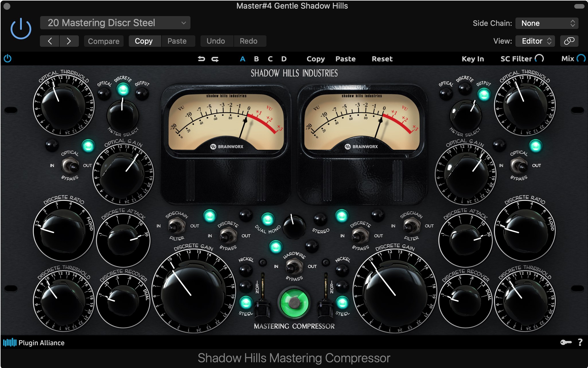Click the Compare button
The image size is (588, 368).
click(x=104, y=41)
